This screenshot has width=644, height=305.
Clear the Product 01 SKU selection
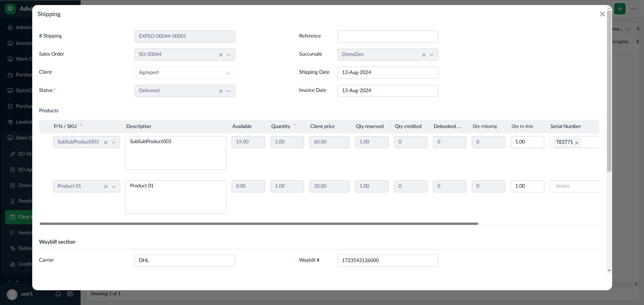coord(106,187)
